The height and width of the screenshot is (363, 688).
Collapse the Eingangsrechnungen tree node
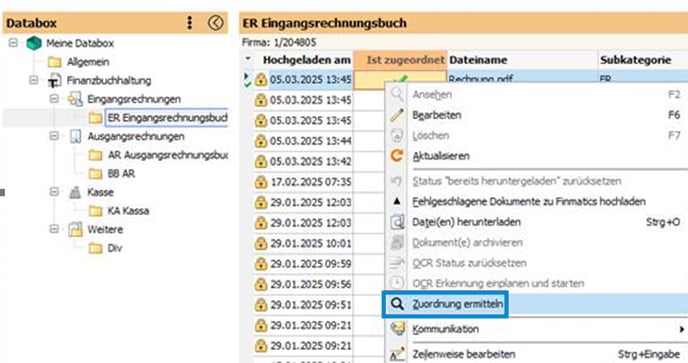(x=54, y=99)
